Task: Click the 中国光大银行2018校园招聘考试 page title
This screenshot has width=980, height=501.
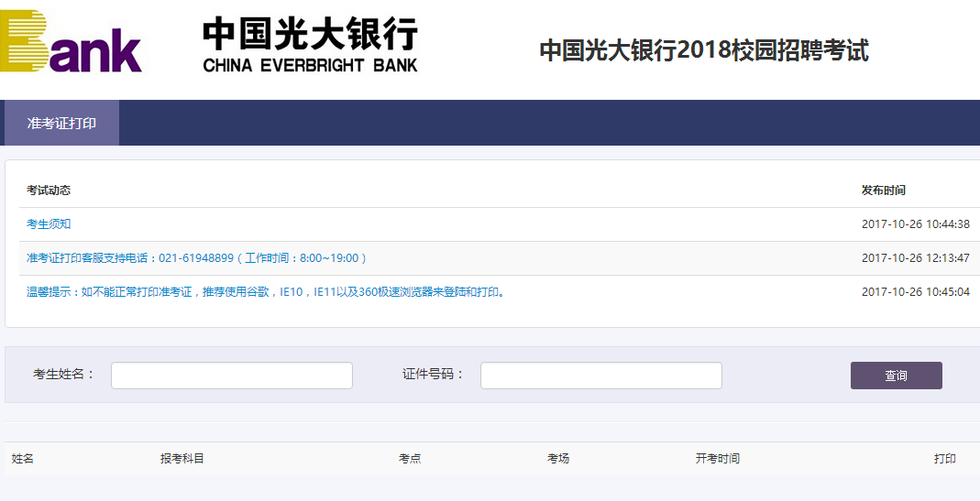Action: pos(704,50)
